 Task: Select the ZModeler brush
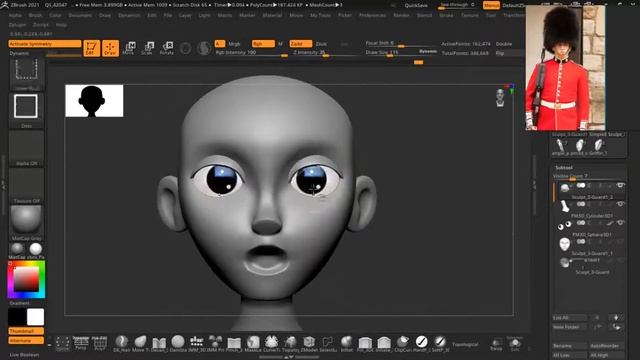pyautogui.click(x=309, y=343)
